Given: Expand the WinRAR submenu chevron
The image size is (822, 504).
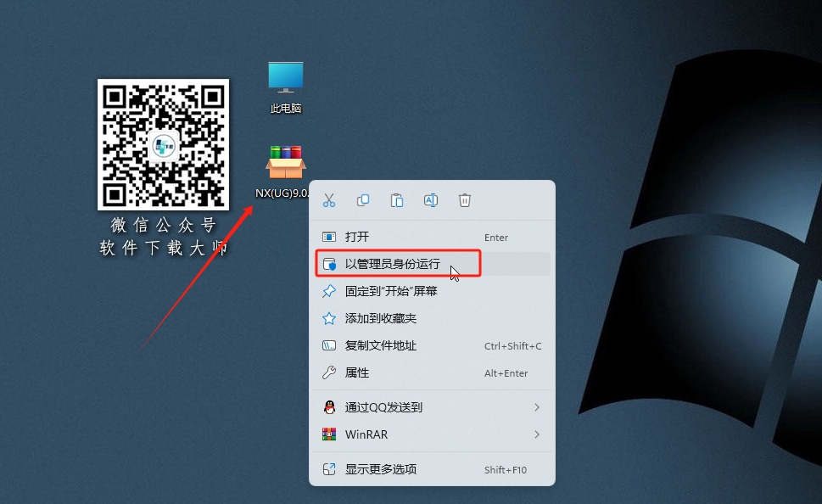Looking at the screenshot, I should coord(537,434).
